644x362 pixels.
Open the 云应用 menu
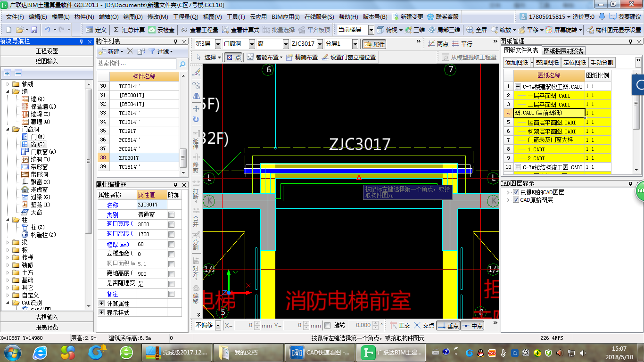point(258,16)
